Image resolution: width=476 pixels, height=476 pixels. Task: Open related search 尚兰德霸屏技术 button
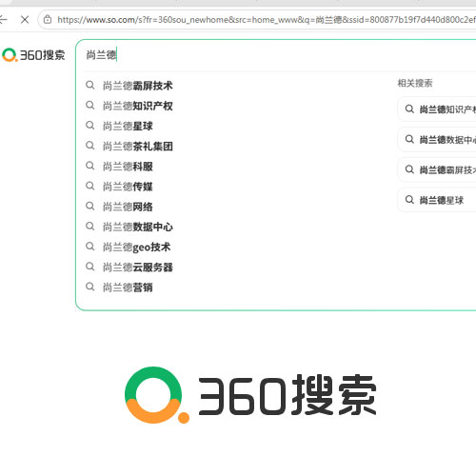click(437, 169)
